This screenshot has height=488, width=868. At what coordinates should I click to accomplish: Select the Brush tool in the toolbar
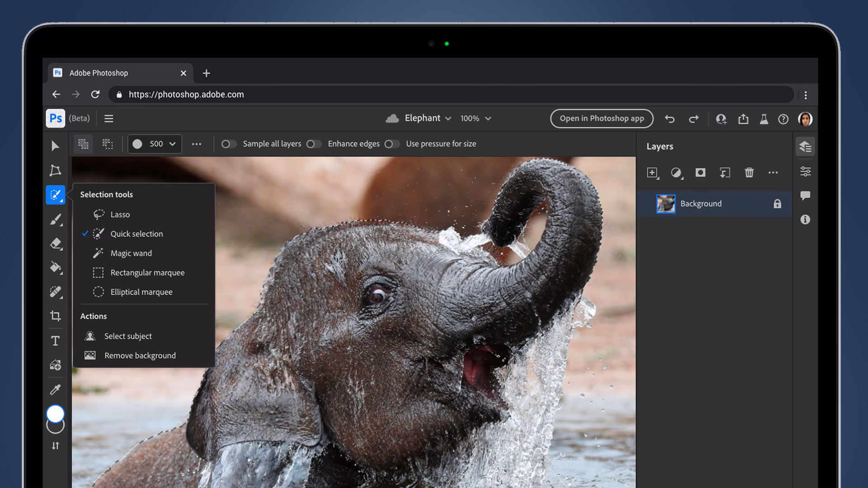[55, 220]
